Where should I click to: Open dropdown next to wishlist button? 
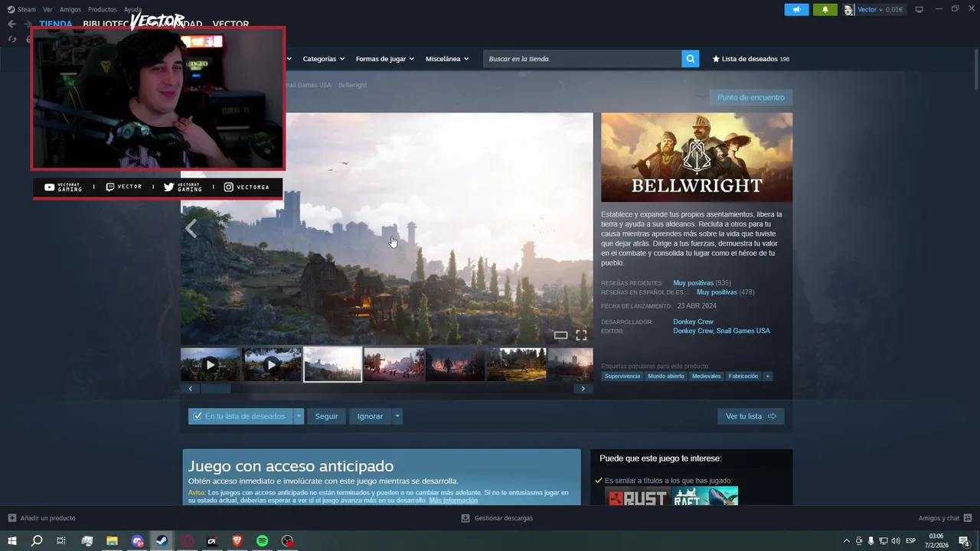point(299,416)
